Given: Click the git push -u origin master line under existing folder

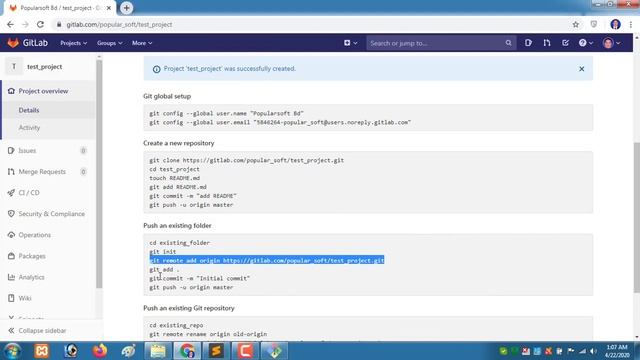Looking at the screenshot, I should pos(191,287).
